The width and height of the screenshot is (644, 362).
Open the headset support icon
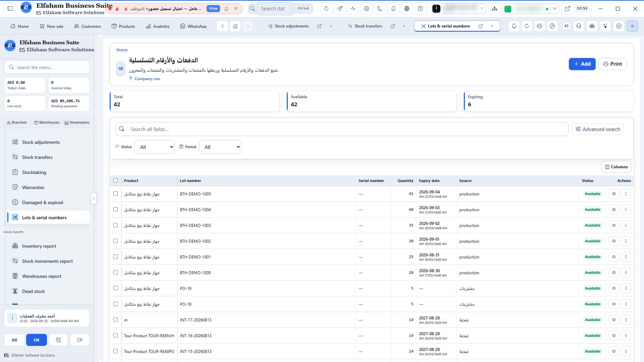pos(579,26)
